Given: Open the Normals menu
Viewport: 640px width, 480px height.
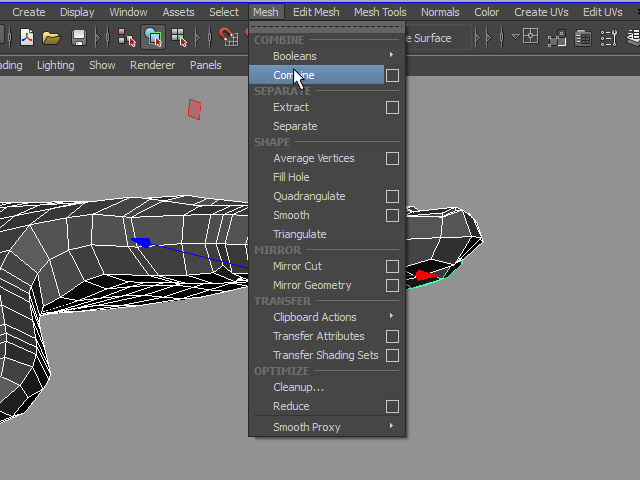Looking at the screenshot, I should click(x=440, y=12).
